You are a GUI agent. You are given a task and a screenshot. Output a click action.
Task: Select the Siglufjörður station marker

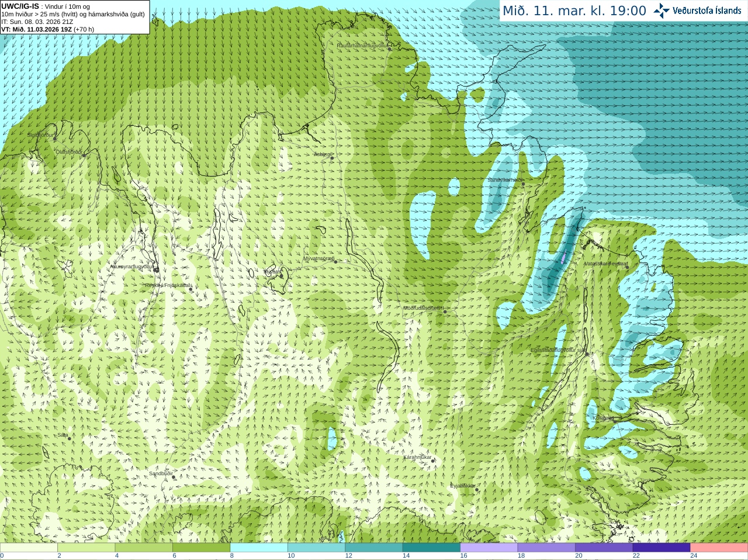[55, 139]
